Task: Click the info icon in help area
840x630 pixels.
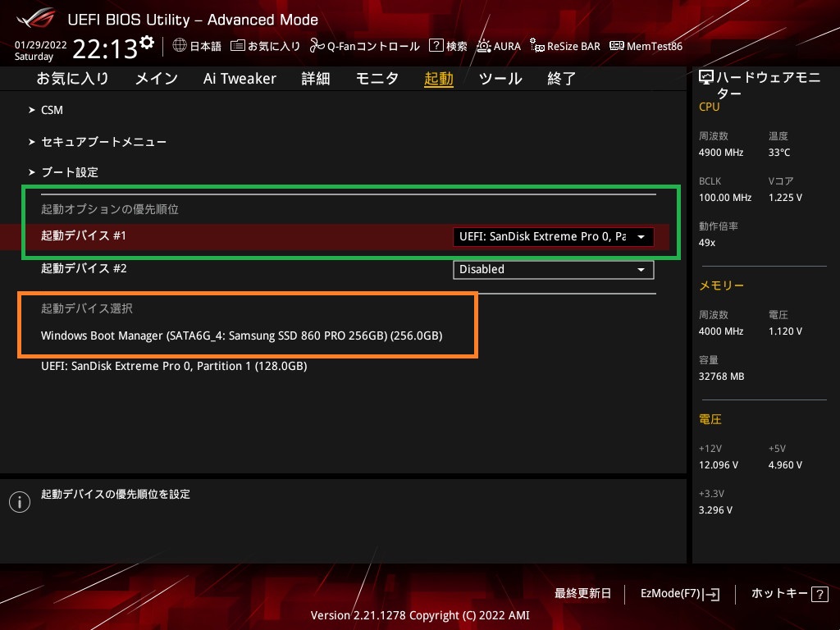Action: [20, 502]
